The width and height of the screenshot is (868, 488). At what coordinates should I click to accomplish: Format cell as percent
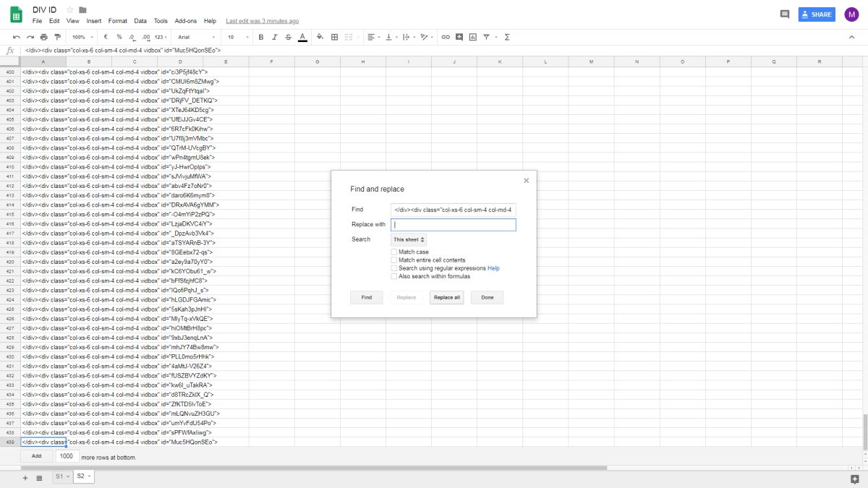point(119,37)
